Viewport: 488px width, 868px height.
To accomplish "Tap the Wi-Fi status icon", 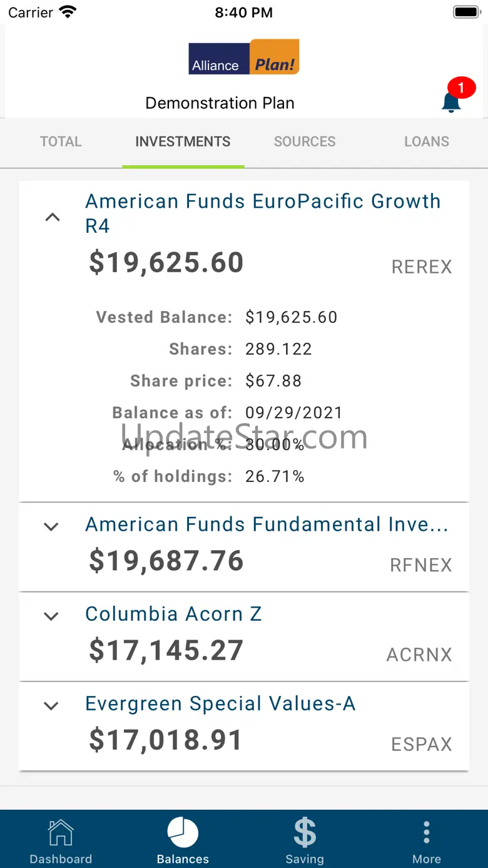I will 67,12.
